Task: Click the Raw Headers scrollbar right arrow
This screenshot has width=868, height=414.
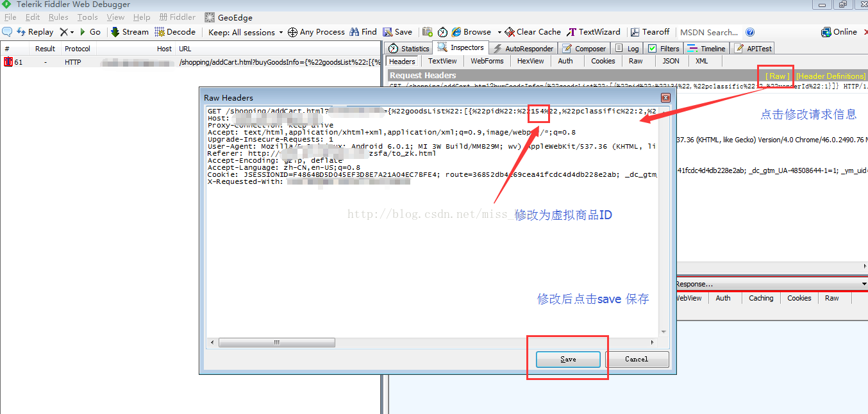Action: [x=653, y=343]
